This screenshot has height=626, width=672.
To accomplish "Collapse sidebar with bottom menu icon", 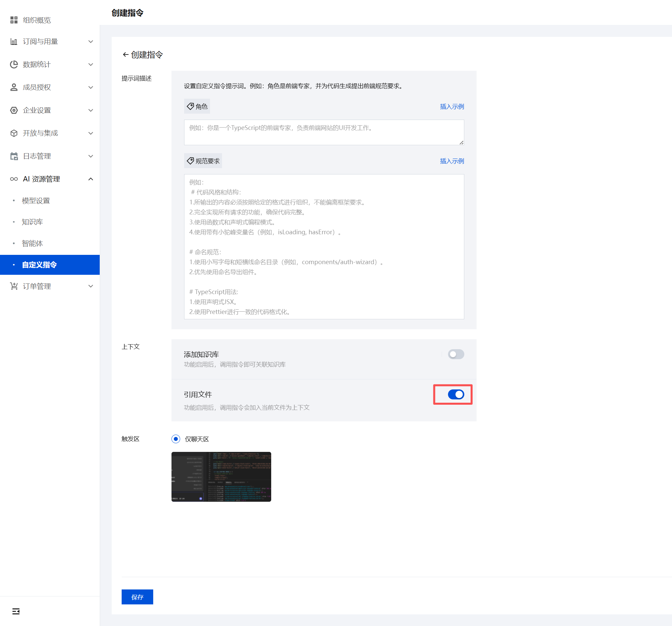I will click(x=16, y=611).
